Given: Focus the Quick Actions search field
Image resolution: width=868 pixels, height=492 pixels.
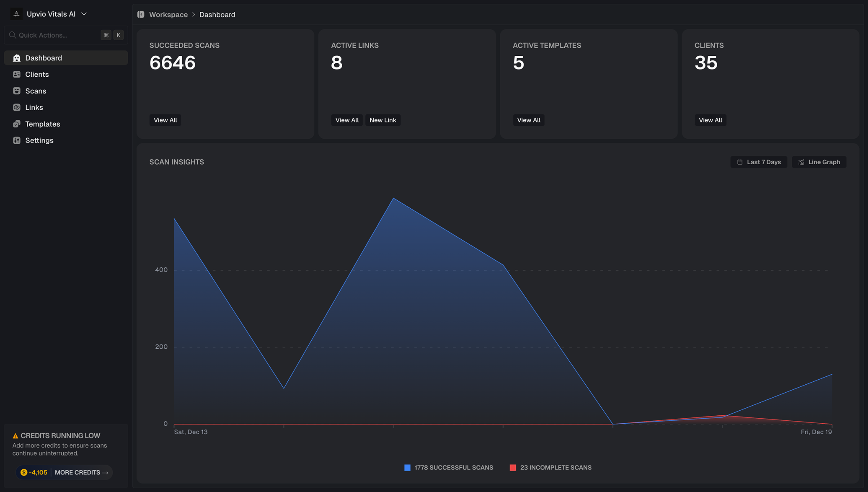Looking at the screenshot, I should point(54,35).
